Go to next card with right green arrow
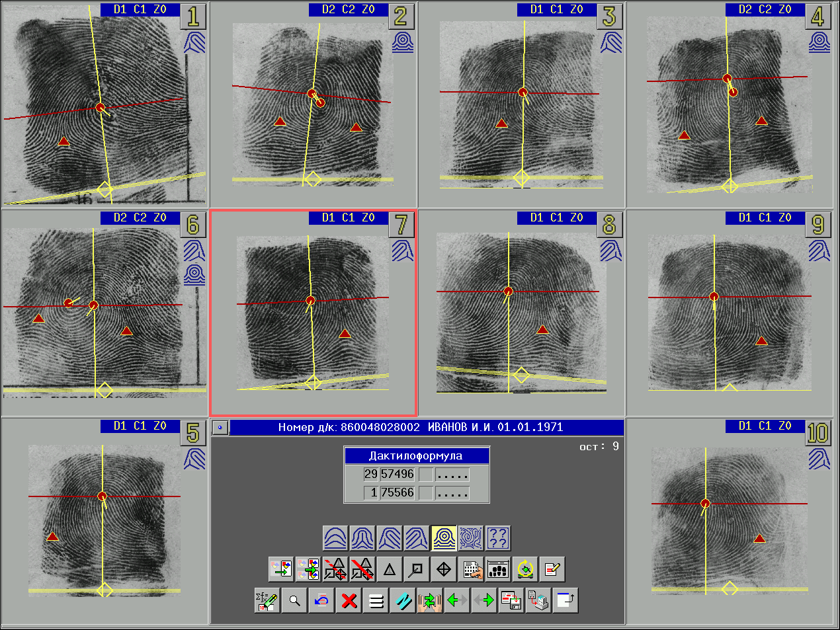 484,600
